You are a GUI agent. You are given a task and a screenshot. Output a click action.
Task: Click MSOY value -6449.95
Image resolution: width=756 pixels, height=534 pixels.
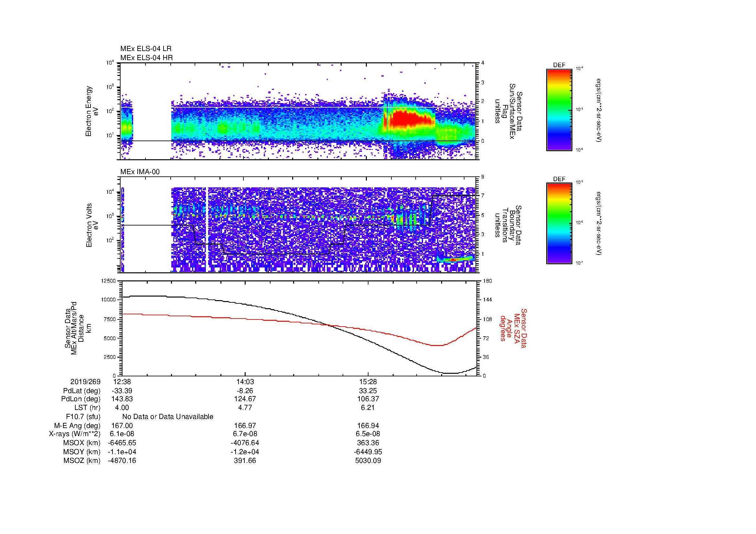pos(368,452)
